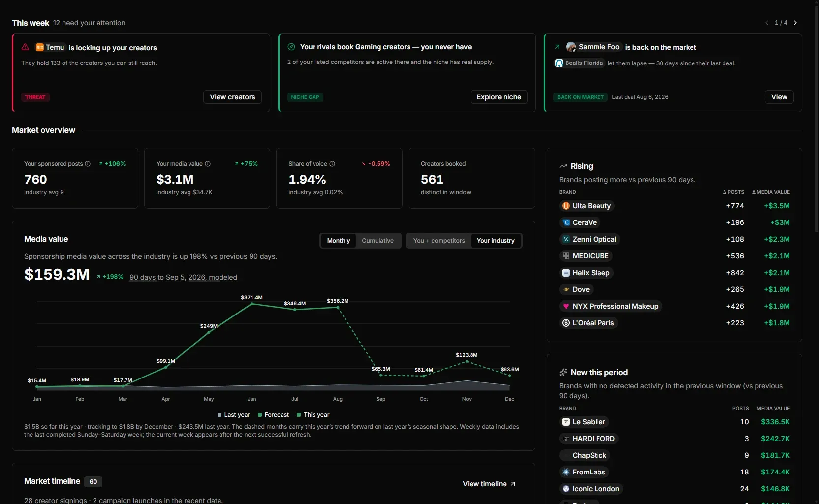Click the View button on Sammie Foo card
Screen dimensions: 819x504
(779, 97)
